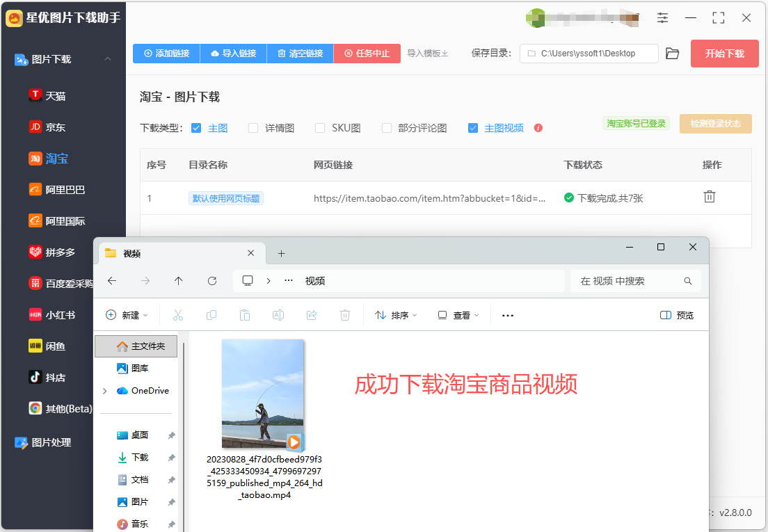
Task: Toggle the SKU图 checkbox
Action: (320, 128)
